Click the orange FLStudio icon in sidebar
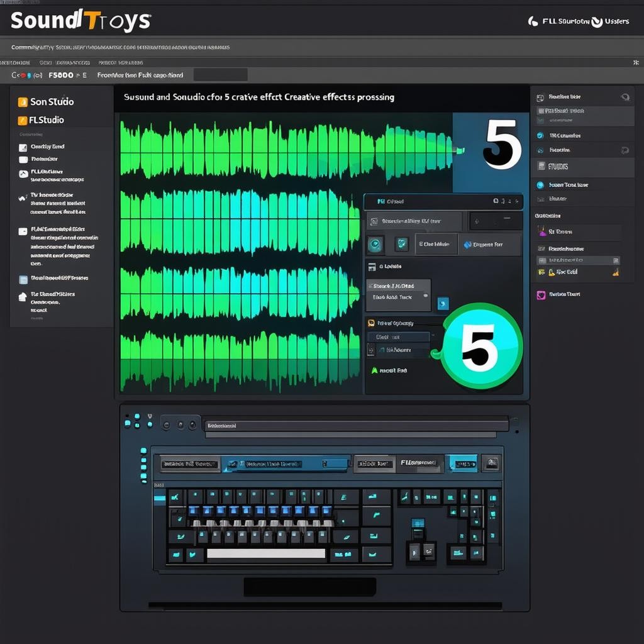The height and width of the screenshot is (644, 644). pos(23,120)
